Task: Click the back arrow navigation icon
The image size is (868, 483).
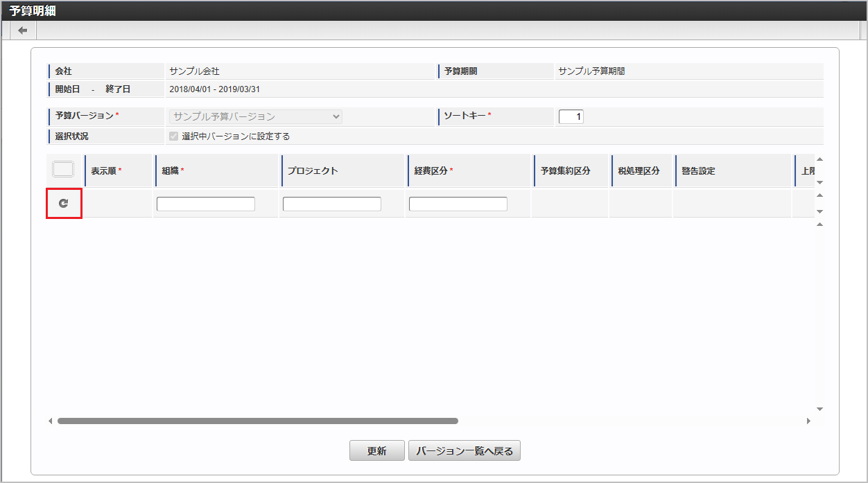Action: [x=21, y=30]
